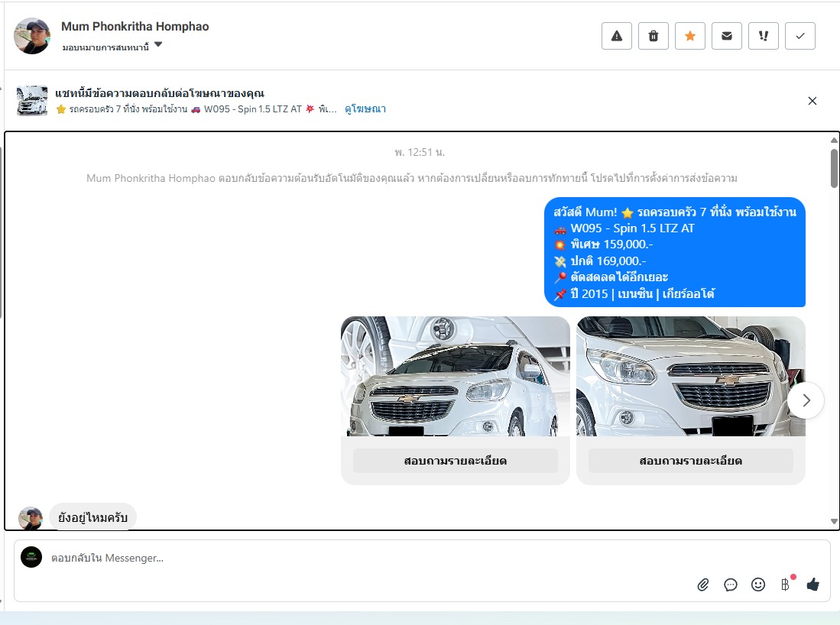Mark conversation done with checkmark icon
Image resolution: width=840 pixels, height=625 pixels.
[800, 36]
